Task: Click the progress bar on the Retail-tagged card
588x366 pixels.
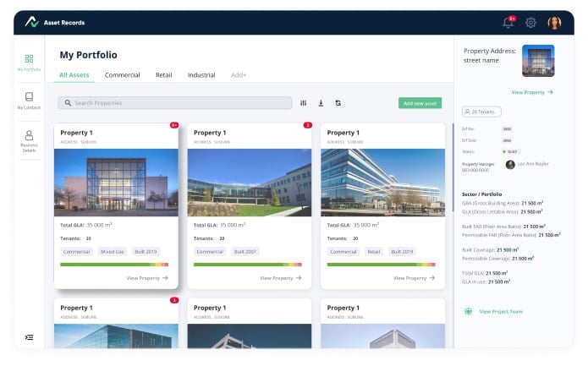Action: pos(382,265)
